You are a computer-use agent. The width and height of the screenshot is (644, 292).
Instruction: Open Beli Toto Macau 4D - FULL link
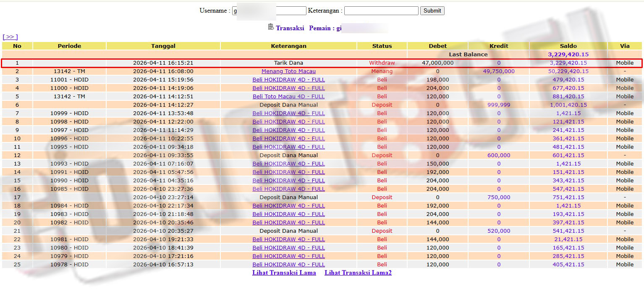[x=288, y=97]
